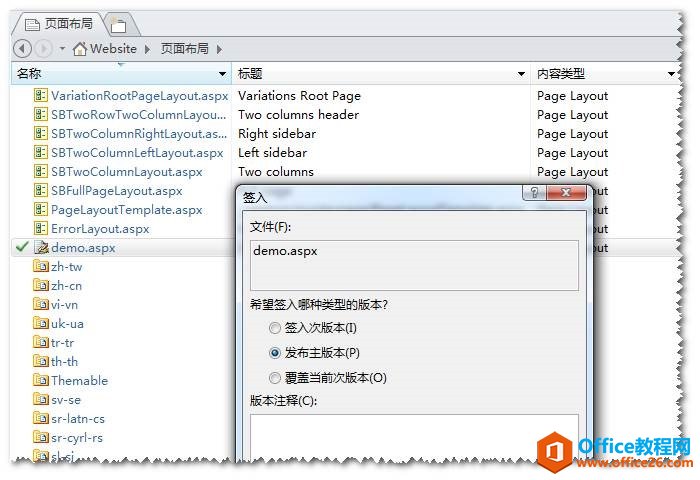The height and width of the screenshot is (480, 700).
Task: Click the sr-latn-cs folder icon
Action: pyautogui.click(x=41, y=418)
